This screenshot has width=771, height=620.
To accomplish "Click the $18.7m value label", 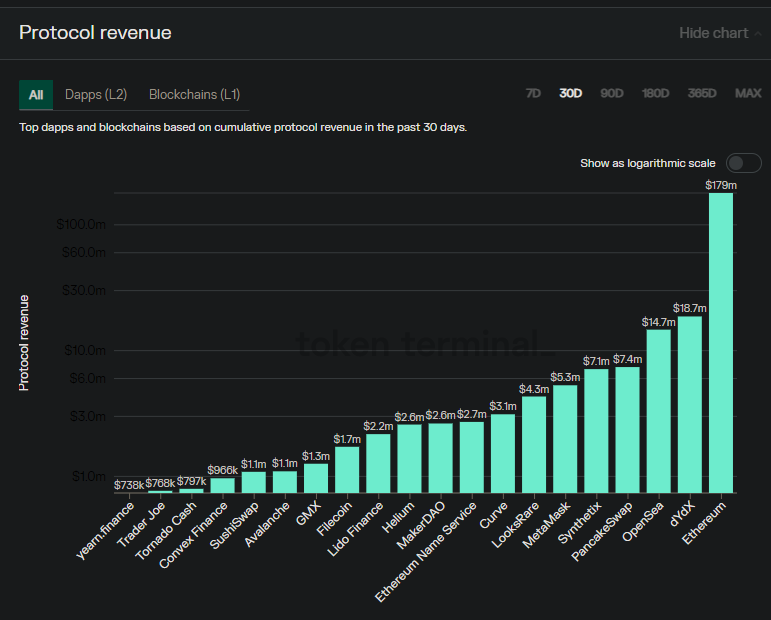I will click(x=690, y=308).
